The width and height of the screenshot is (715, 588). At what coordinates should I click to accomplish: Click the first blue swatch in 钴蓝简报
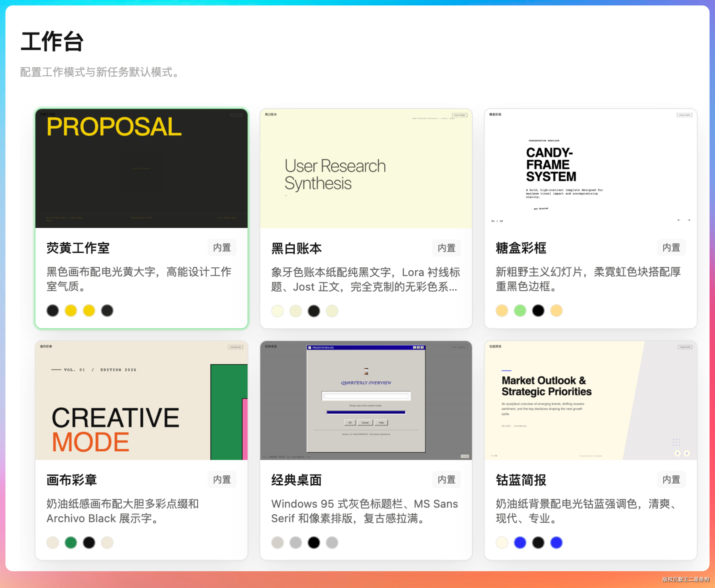click(x=520, y=543)
